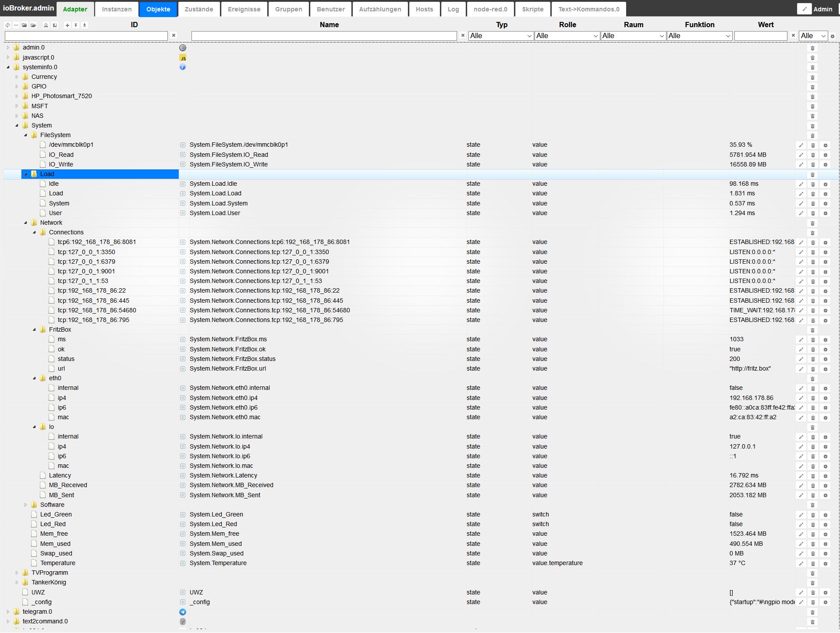Open the rightmost Alle dropdown beside Wert
Viewport: 840px width, 633px height.
click(x=813, y=36)
